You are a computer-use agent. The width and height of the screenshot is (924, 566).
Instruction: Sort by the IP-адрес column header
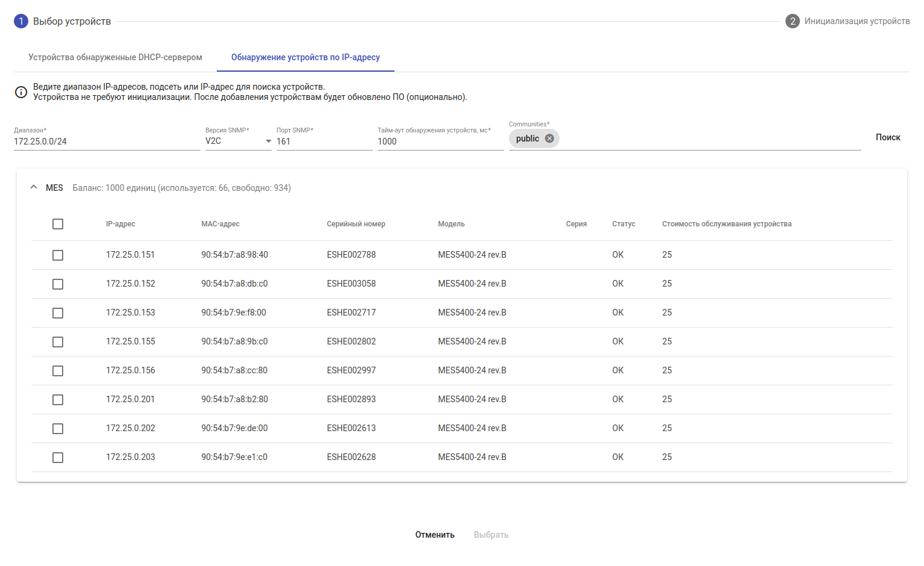(120, 224)
